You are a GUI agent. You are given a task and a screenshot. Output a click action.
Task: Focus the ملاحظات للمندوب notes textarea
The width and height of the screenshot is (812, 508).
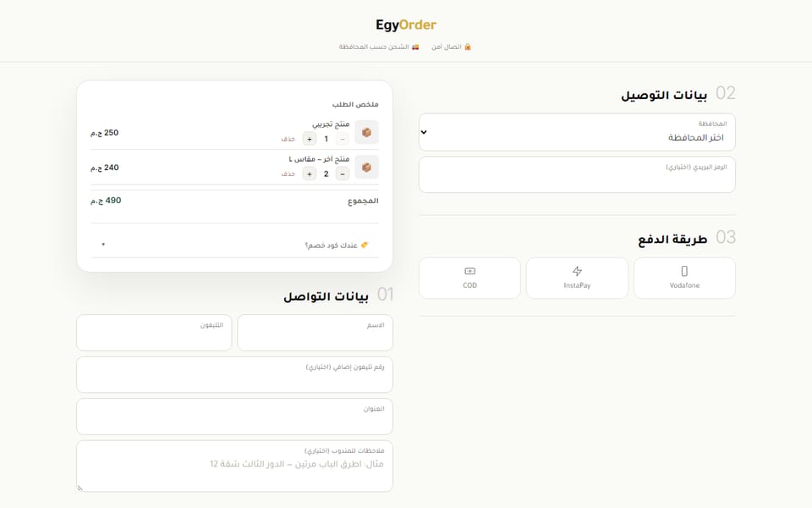pyautogui.click(x=234, y=466)
